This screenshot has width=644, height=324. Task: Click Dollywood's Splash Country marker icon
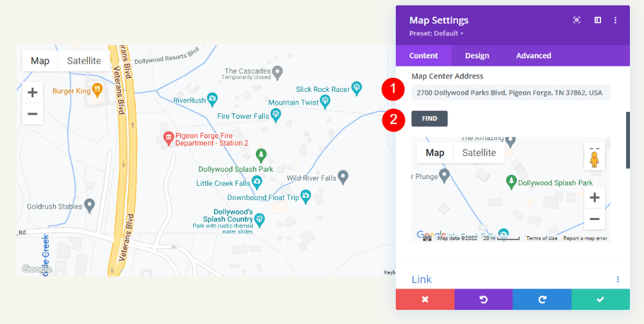tap(259, 219)
